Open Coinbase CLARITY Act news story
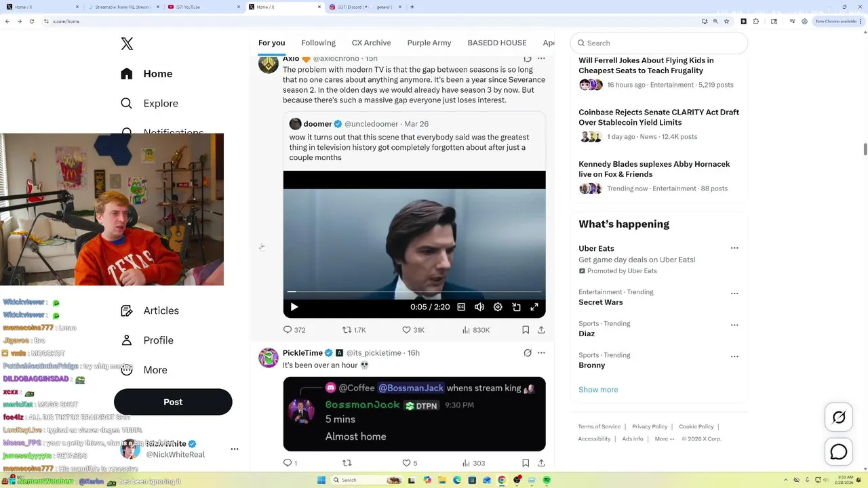The height and width of the screenshot is (488, 868). coord(658,125)
